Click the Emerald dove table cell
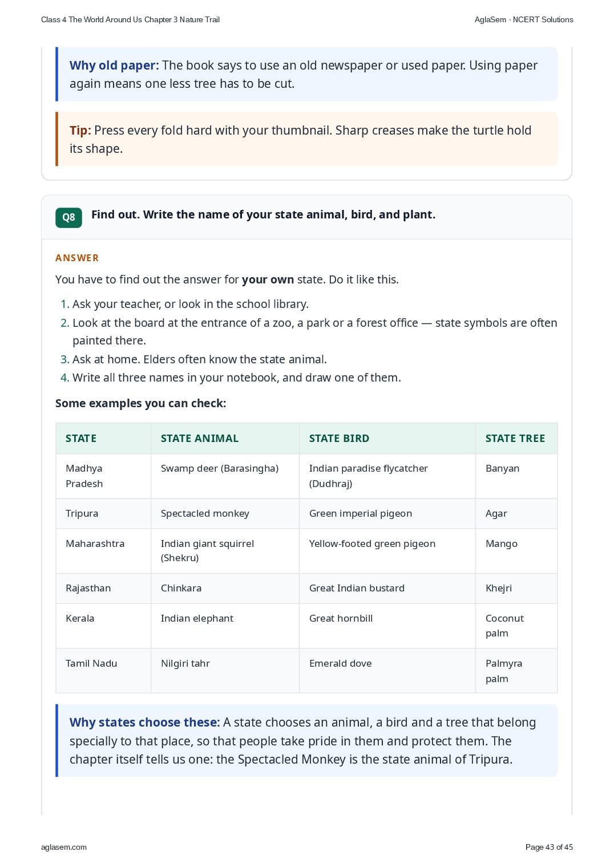 [387, 671]
